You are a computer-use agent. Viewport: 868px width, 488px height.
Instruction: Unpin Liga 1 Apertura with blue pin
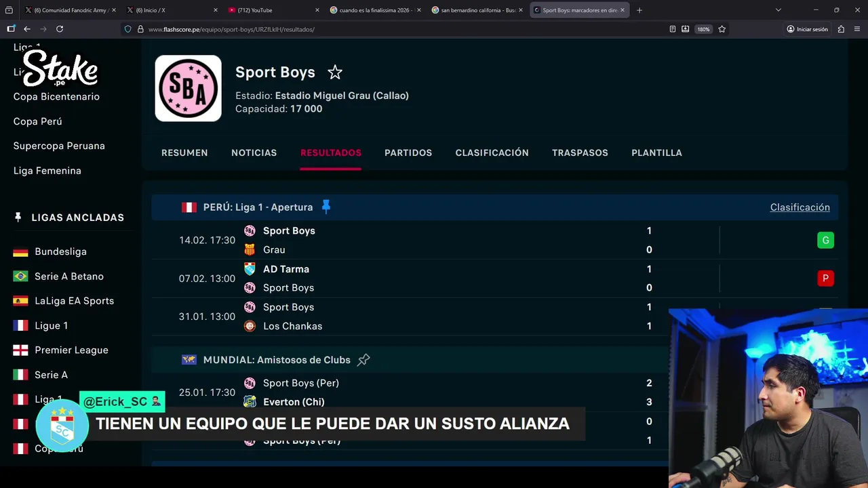click(326, 207)
